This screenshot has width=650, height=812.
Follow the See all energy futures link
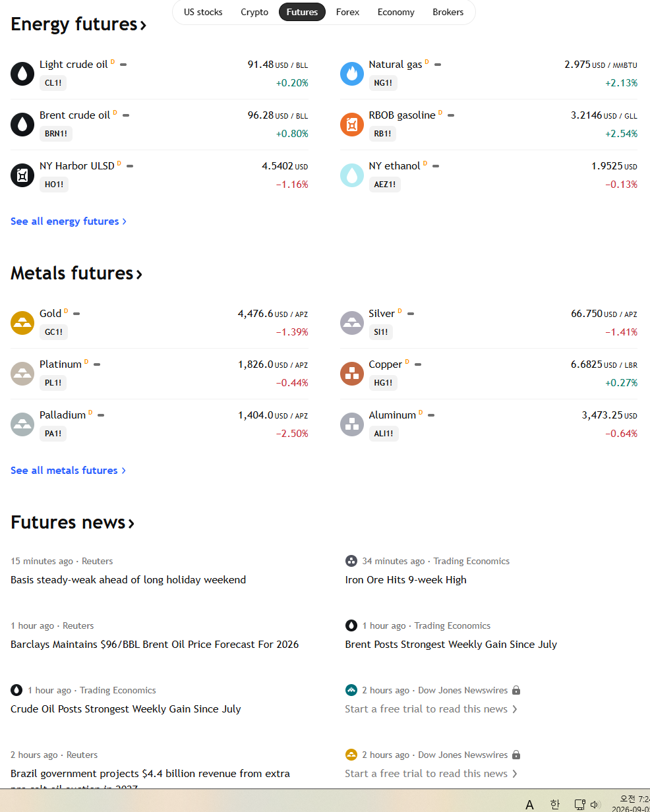(69, 221)
